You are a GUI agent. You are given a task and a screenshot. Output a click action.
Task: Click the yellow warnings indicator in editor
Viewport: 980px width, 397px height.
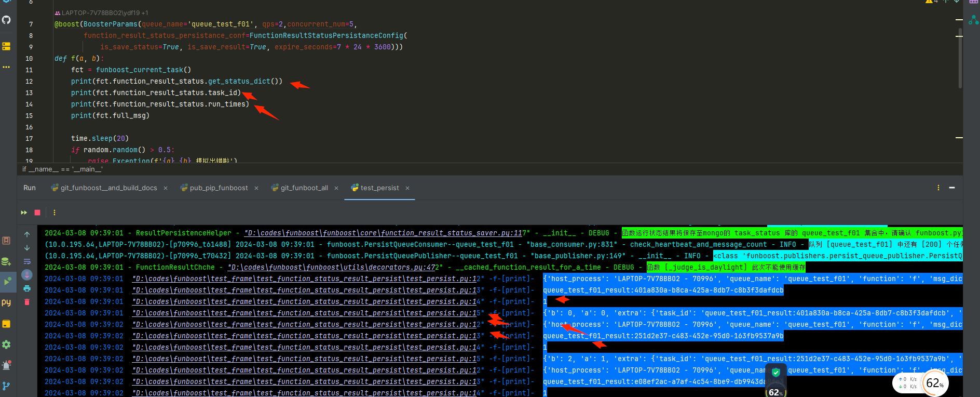(x=931, y=2)
